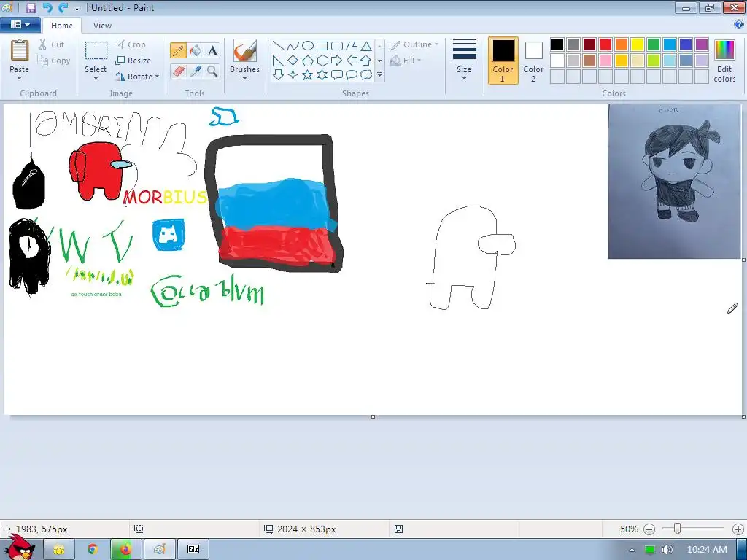Expand the Paste dropdown arrow
Screen dimensions: 747x560
20,78
